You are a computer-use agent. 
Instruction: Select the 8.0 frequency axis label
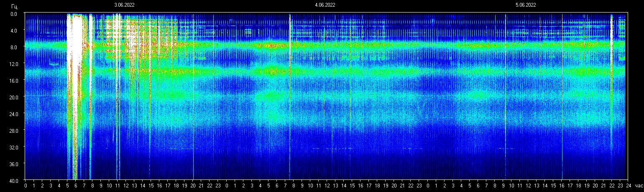coord(14,47)
